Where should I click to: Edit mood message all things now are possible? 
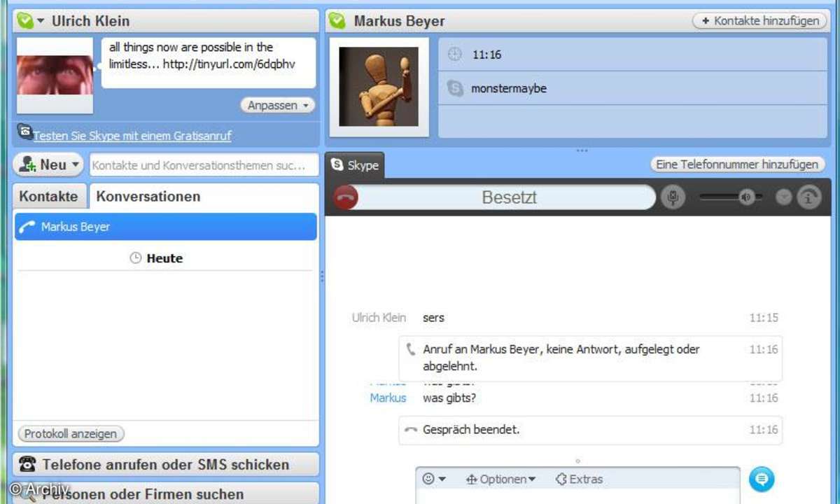point(209,63)
